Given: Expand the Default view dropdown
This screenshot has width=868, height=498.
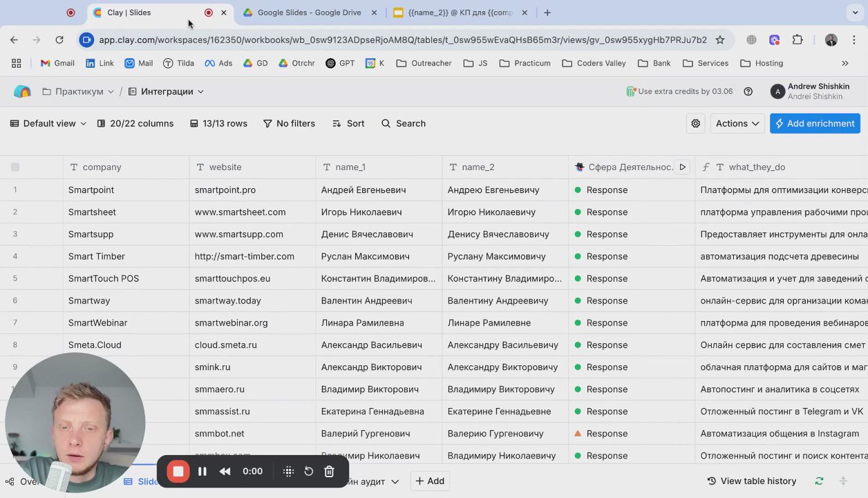Looking at the screenshot, I should click(48, 123).
